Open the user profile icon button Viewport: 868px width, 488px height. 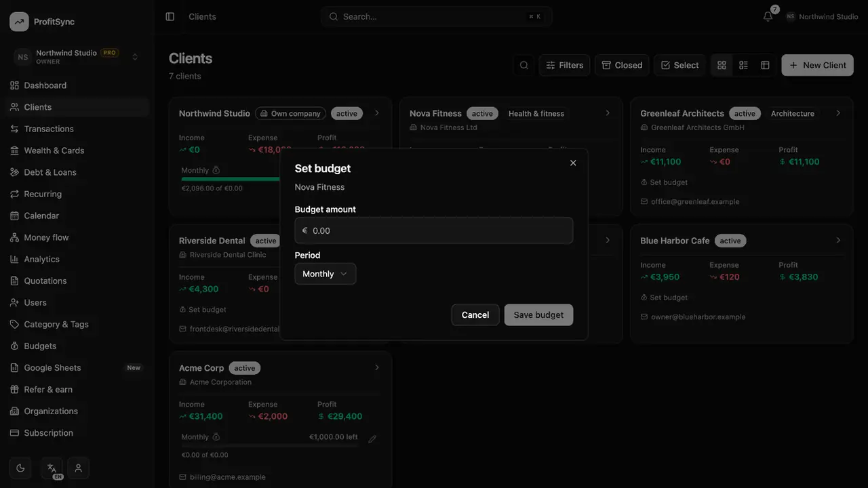79,468
